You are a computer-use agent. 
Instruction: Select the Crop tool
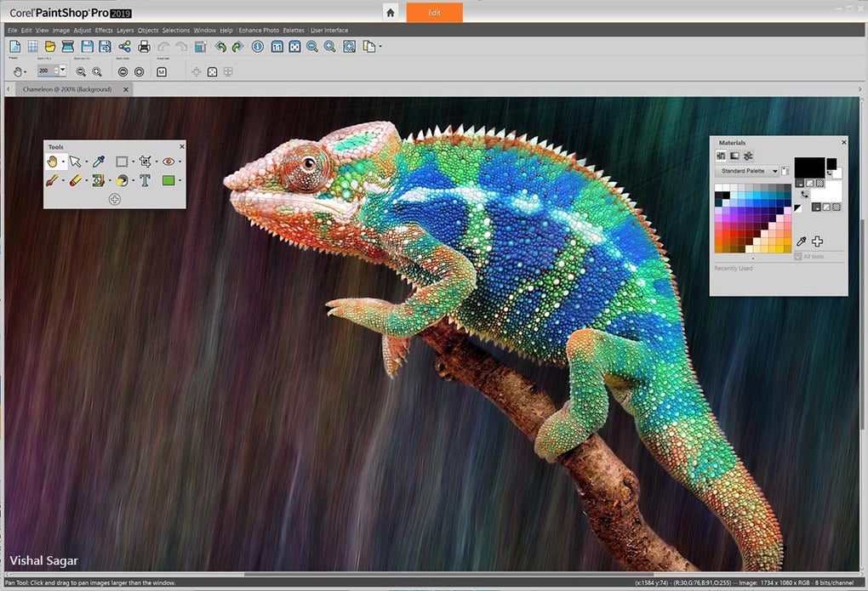click(145, 162)
